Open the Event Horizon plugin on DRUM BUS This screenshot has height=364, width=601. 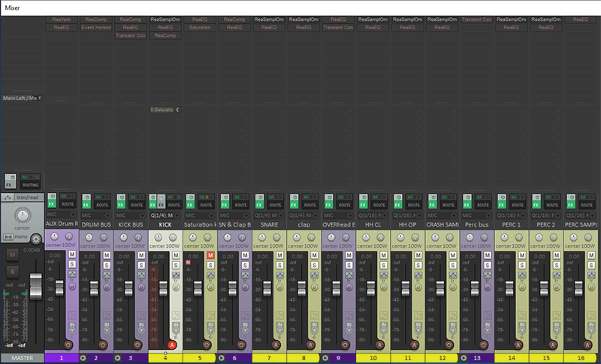(95, 27)
